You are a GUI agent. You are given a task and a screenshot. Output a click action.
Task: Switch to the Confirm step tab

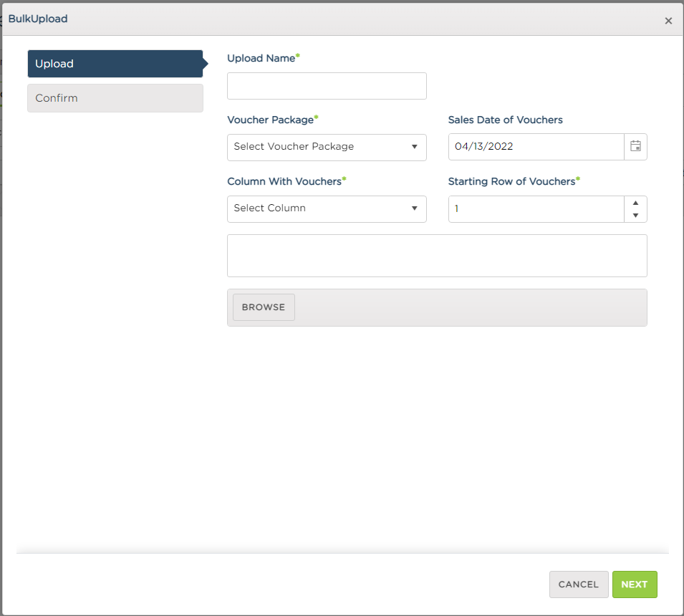[x=115, y=98]
